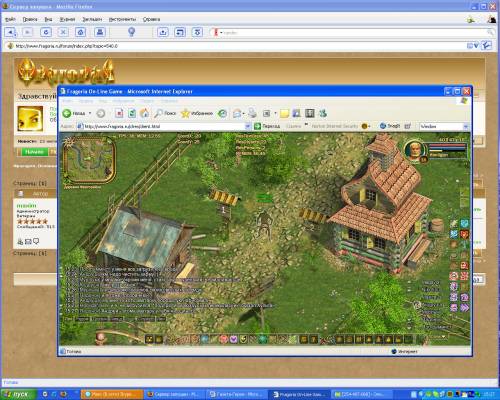The image size is (500, 400).
Task: Click Firefox's forward arrow button
Action: pyautogui.click(x=28, y=32)
